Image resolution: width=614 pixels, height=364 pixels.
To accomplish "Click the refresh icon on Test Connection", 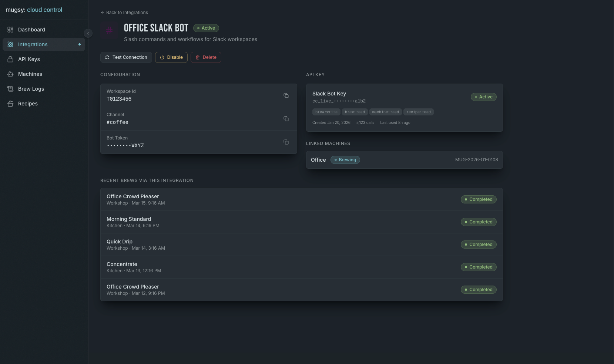I will 107,57.
